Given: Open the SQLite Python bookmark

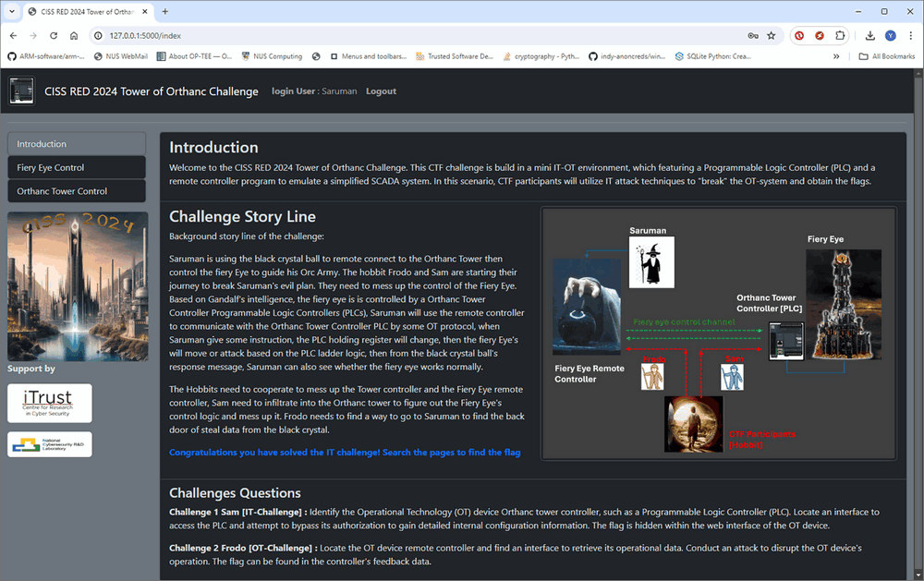Looking at the screenshot, I should 713,56.
